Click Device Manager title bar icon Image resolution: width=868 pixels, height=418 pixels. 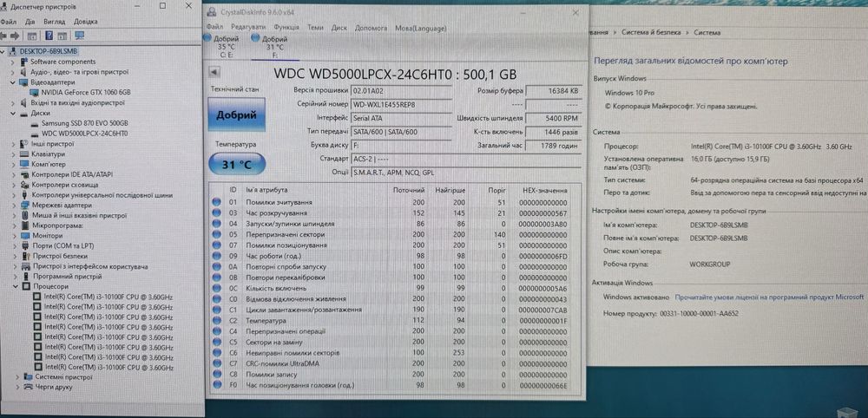(x=4, y=7)
